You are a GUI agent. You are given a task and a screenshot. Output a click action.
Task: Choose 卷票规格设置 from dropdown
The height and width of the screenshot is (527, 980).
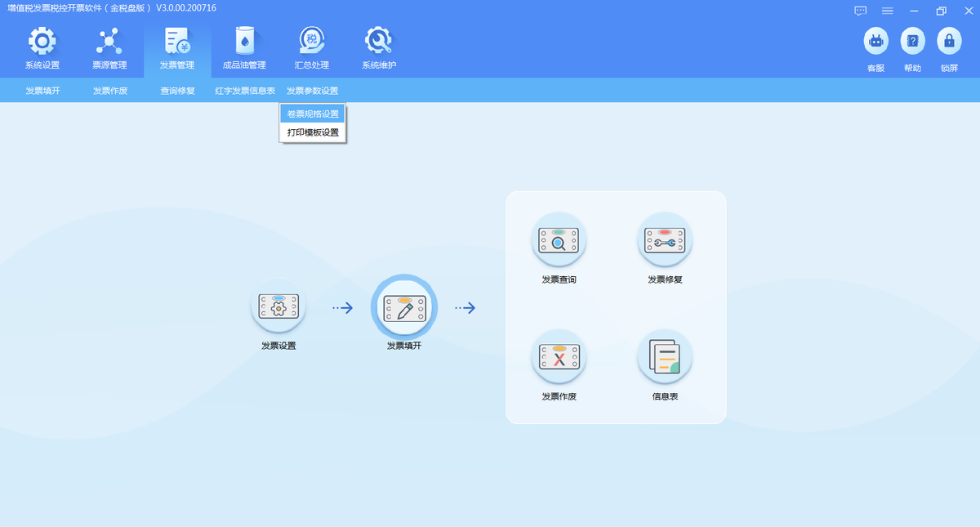click(x=313, y=114)
